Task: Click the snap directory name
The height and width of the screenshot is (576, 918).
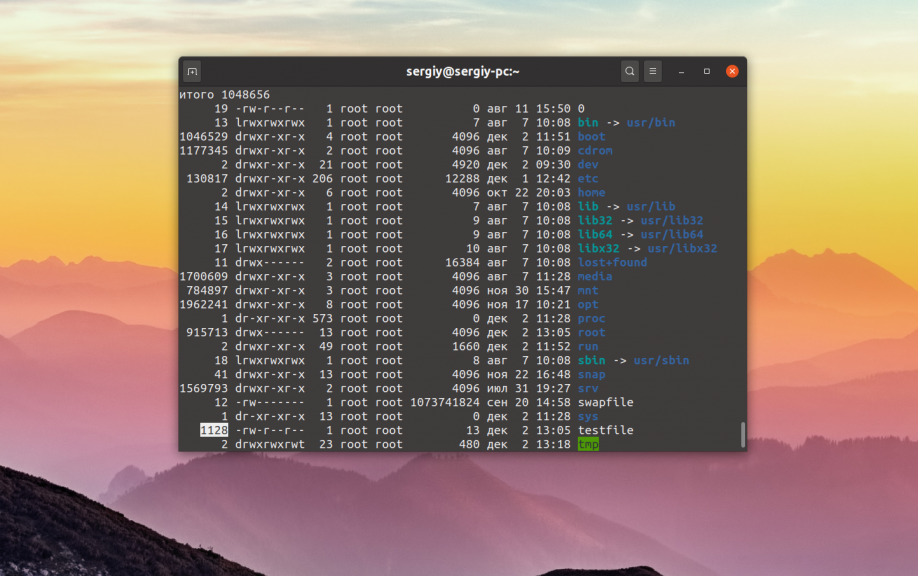Action: coord(591,374)
